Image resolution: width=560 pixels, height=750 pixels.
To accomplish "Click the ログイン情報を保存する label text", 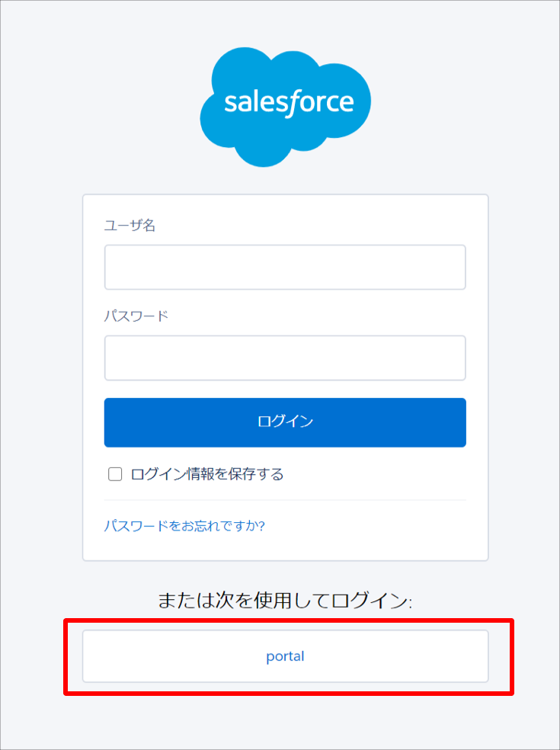I will click(x=207, y=475).
